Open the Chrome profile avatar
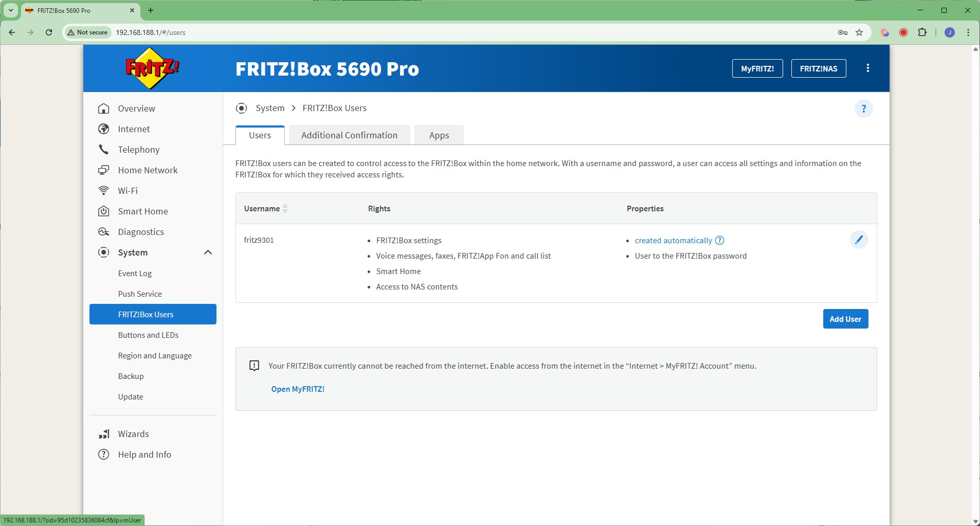 point(950,32)
